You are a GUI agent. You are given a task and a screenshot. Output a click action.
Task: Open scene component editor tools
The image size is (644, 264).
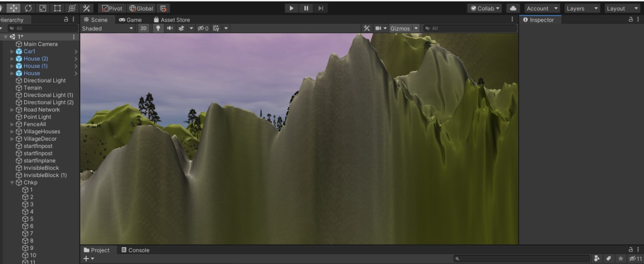pyautogui.click(x=367, y=28)
